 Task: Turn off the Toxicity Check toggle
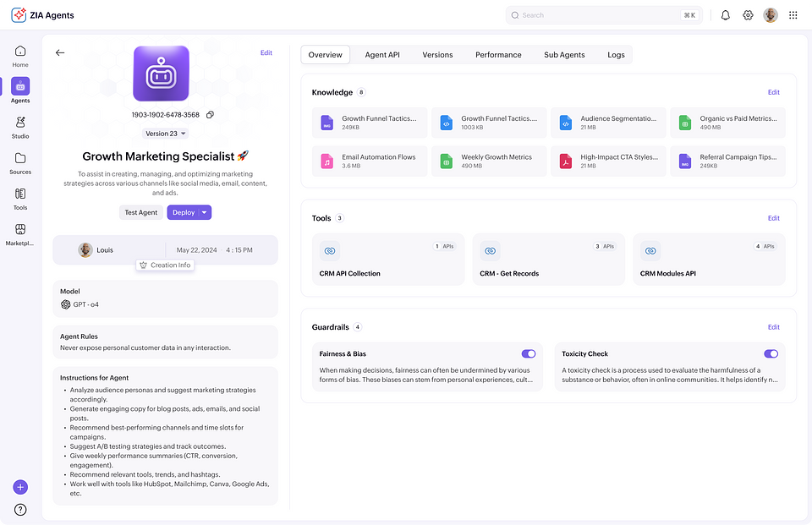pos(771,353)
